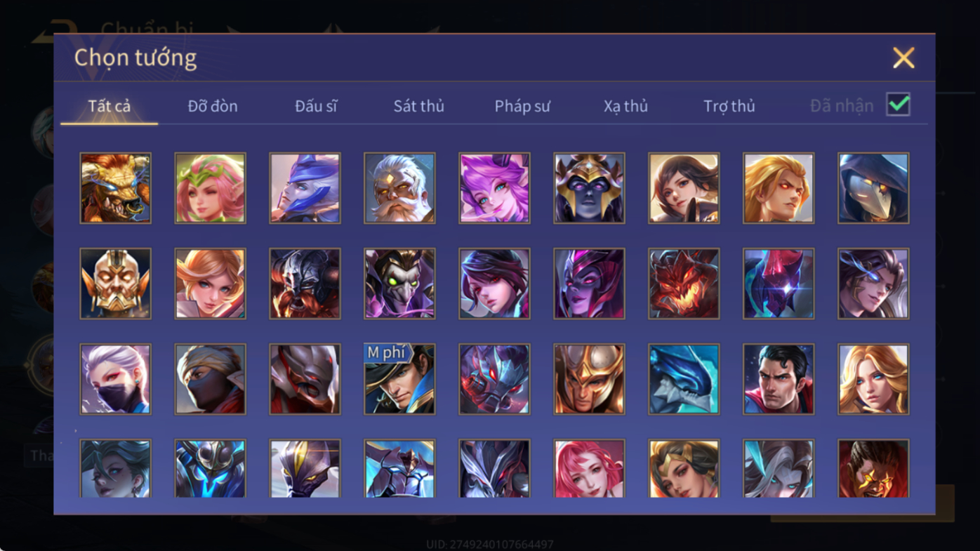The image size is (980, 551).
Task: Close the "Chọn tướng" dialog
Action: [903, 58]
